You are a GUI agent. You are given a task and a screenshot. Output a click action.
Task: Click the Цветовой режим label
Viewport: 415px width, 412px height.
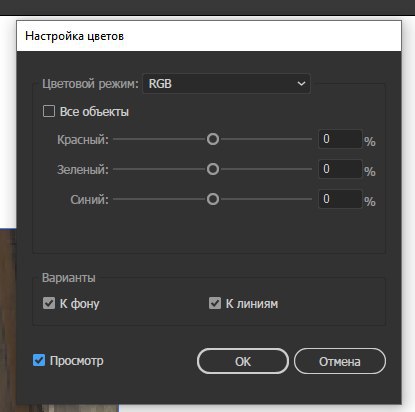click(90, 84)
